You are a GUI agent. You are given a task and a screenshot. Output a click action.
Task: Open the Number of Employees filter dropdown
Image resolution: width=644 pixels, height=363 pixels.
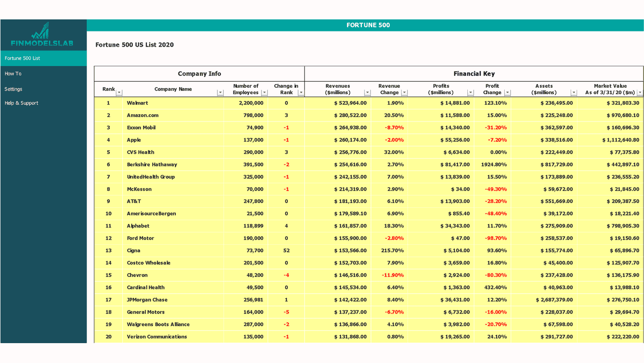tap(264, 92)
